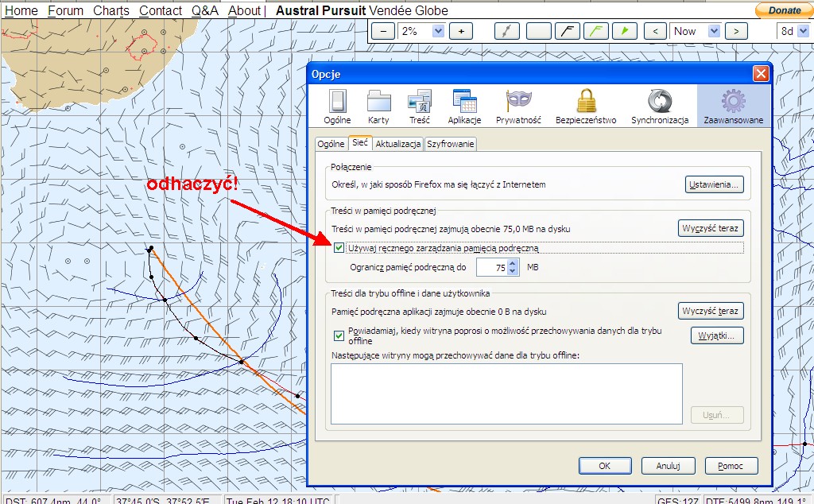The width and height of the screenshot is (814, 504).
Task: Click the cache size limit input field
Action: click(x=492, y=268)
